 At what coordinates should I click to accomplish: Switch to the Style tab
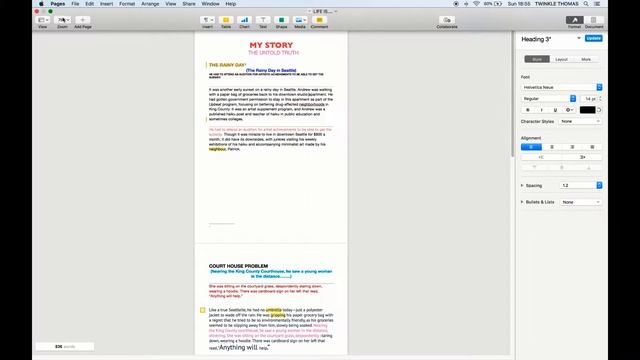(x=537, y=60)
